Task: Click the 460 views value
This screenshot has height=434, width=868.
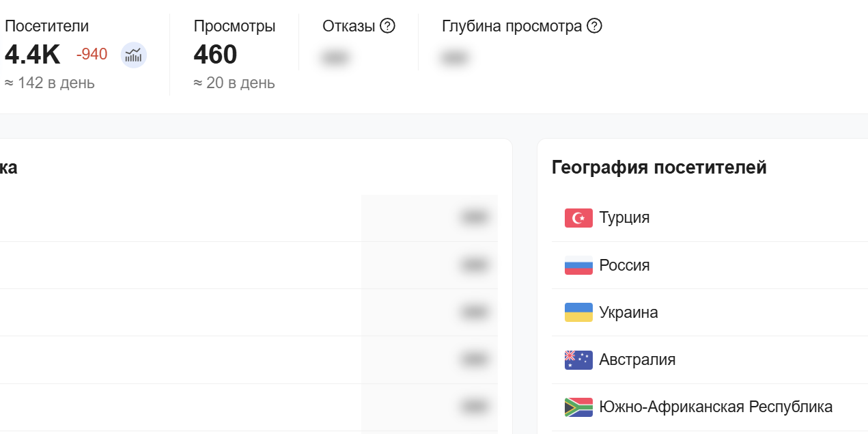Action: coord(215,55)
